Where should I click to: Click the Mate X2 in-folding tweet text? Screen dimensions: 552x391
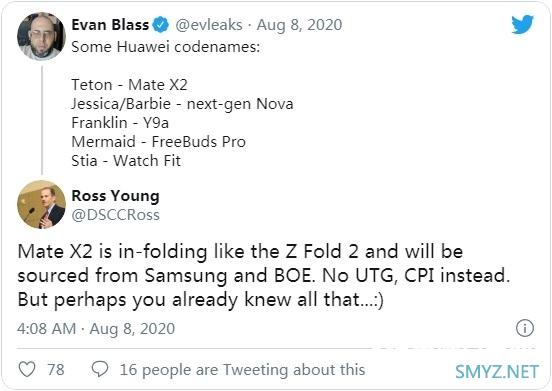point(264,276)
